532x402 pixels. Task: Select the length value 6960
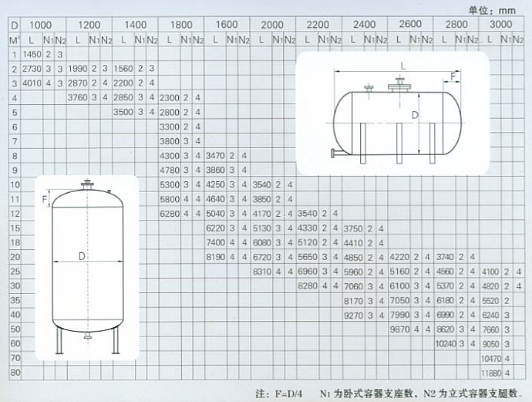[x=308, y=272]
